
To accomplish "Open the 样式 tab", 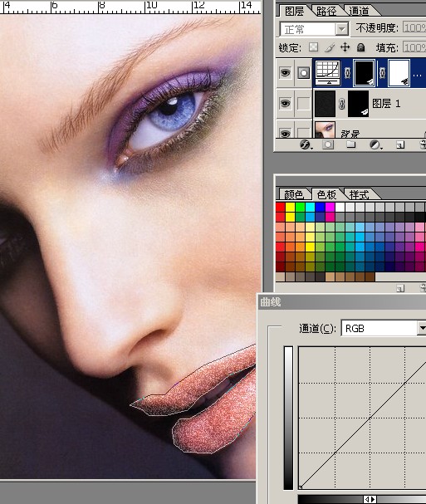I will [x=359, y=195].
